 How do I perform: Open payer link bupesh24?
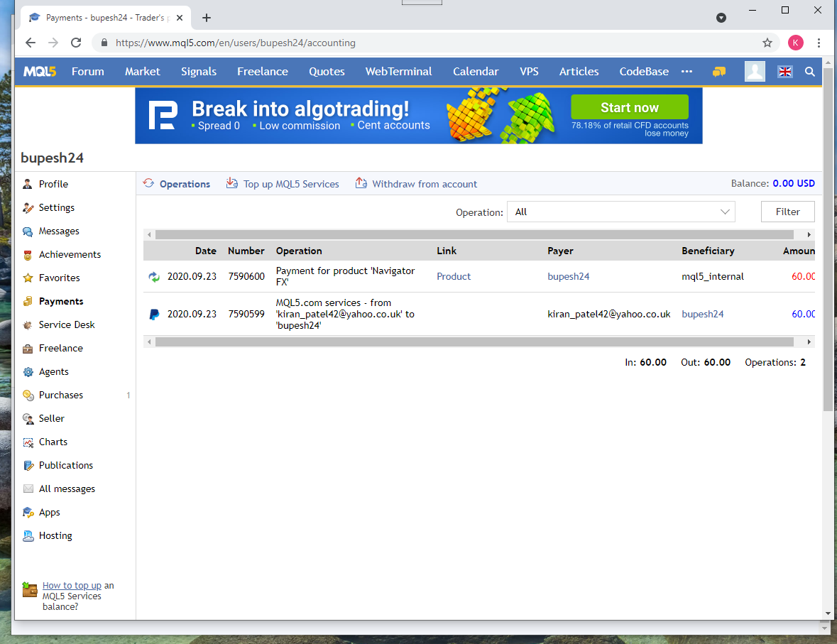(569, 277)
